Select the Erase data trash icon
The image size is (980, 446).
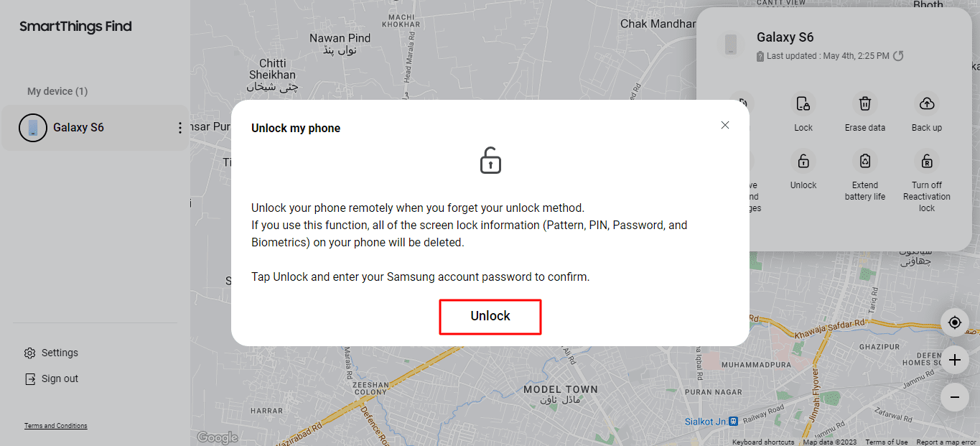pyautogui.click(x=865, y=104)
